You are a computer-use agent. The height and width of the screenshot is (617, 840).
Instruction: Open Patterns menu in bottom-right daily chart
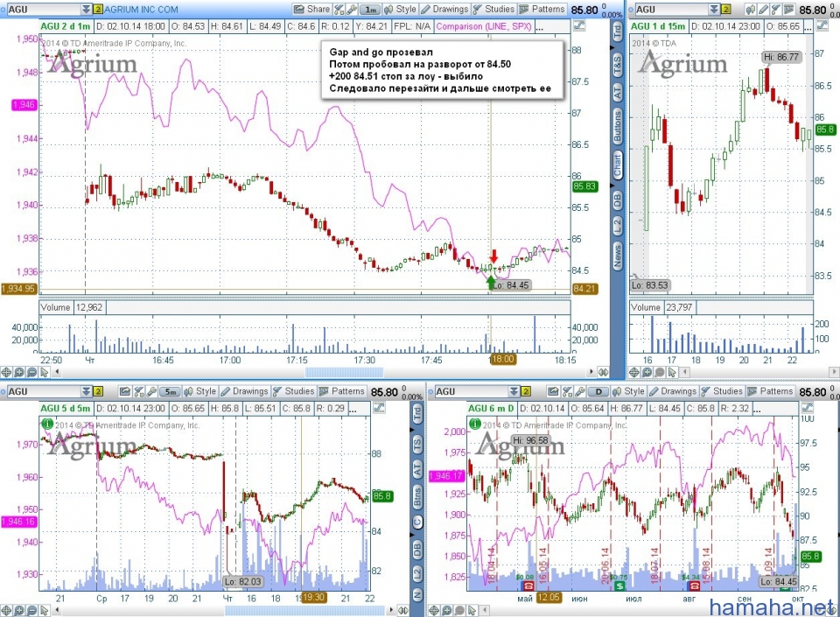pos(770,391)
